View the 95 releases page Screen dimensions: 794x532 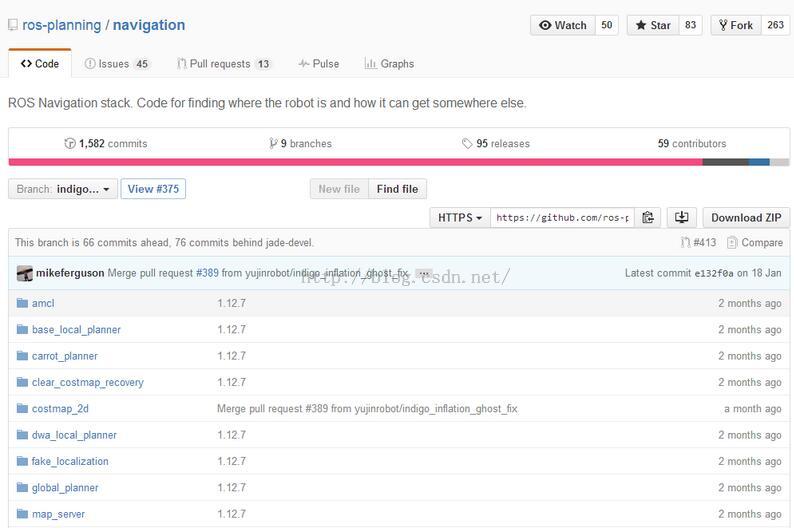coord(495,143)
